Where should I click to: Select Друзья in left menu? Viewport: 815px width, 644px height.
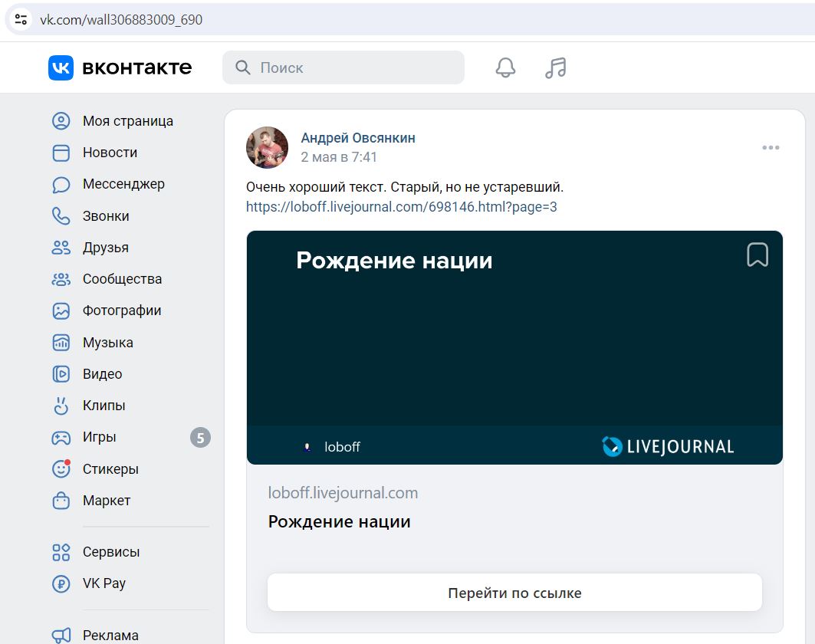pos(106,248)
